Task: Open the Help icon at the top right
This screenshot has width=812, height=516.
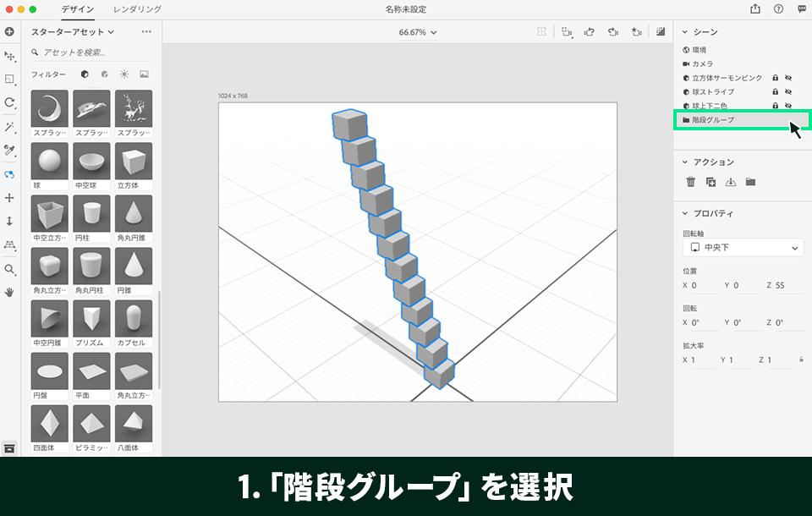Action: point(776,9)
